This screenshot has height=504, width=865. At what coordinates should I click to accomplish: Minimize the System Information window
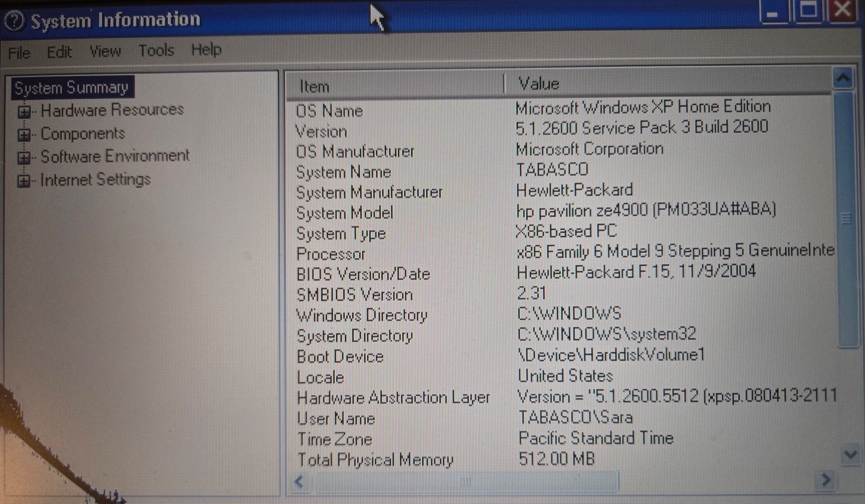click(774, 12)
